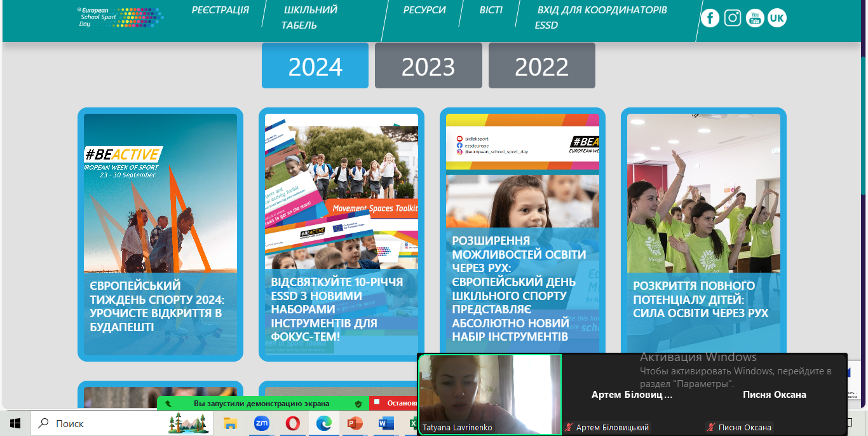Click the green-shirt children card photo
Image resolution: width=868 pixels, height=436 pixels.
coord(703,193)
